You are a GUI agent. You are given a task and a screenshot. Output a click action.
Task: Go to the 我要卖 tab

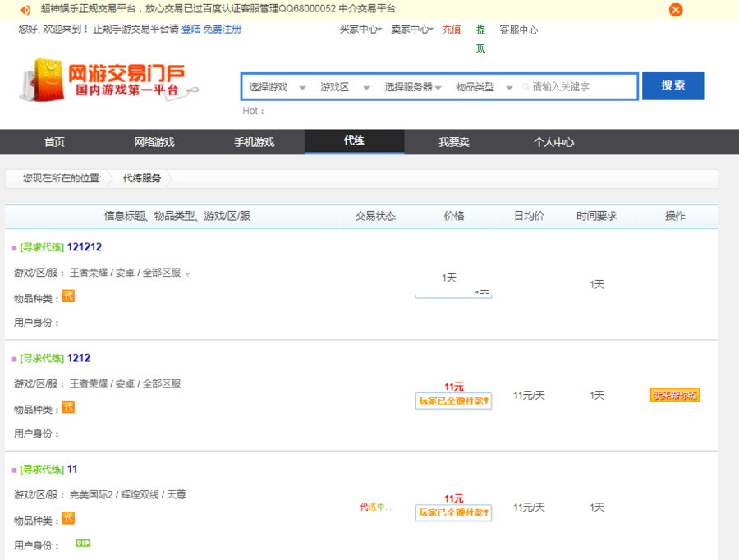(453, 142)
